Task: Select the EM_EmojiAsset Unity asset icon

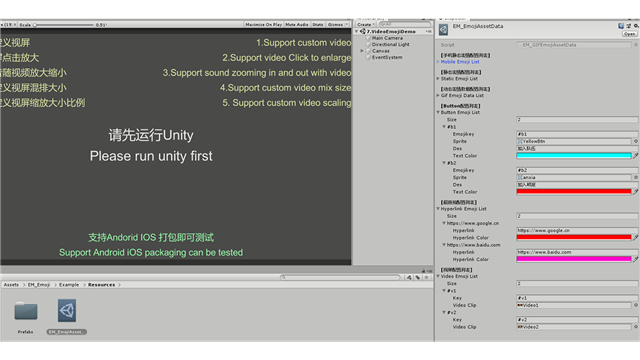Action: [67, 311]
